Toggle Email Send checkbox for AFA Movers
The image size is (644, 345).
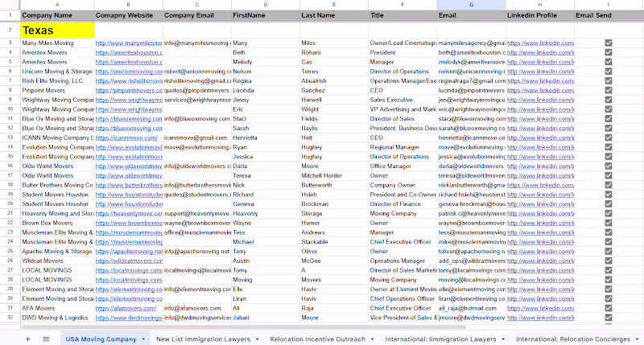[x=609, y=308]
